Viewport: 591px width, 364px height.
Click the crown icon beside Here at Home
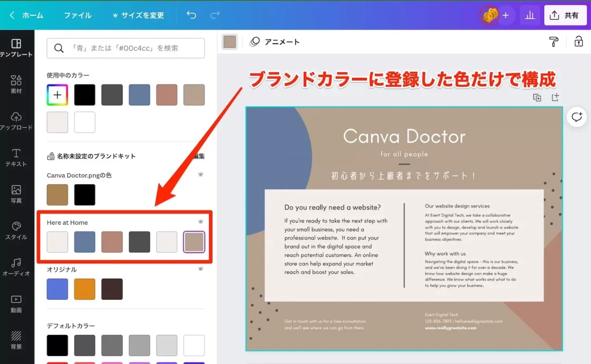click(200, 222)
